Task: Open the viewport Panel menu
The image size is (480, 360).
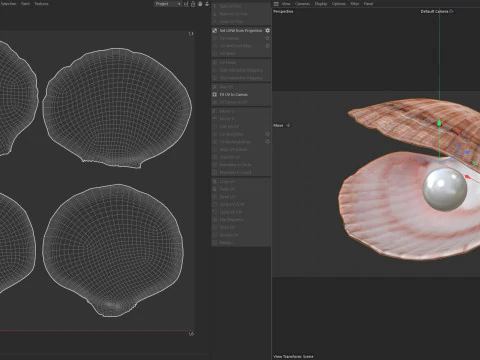Action: click(368, 4)
